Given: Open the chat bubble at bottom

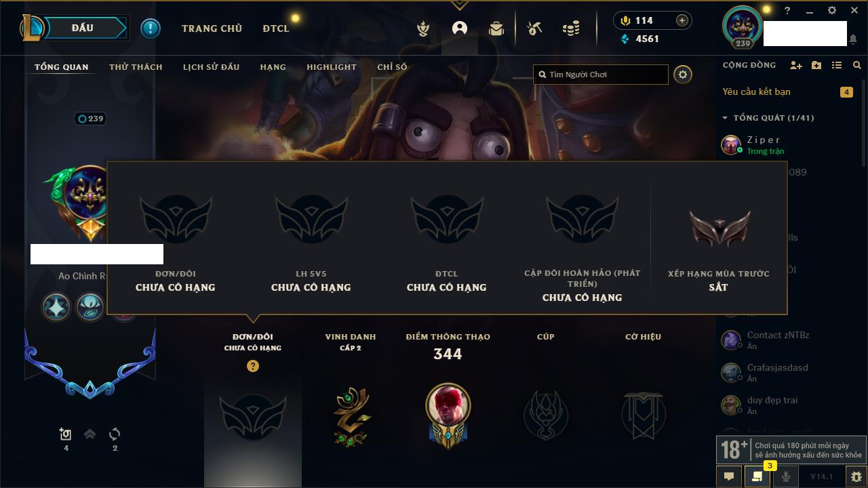Looking at the screenshot, I should 729,476.
